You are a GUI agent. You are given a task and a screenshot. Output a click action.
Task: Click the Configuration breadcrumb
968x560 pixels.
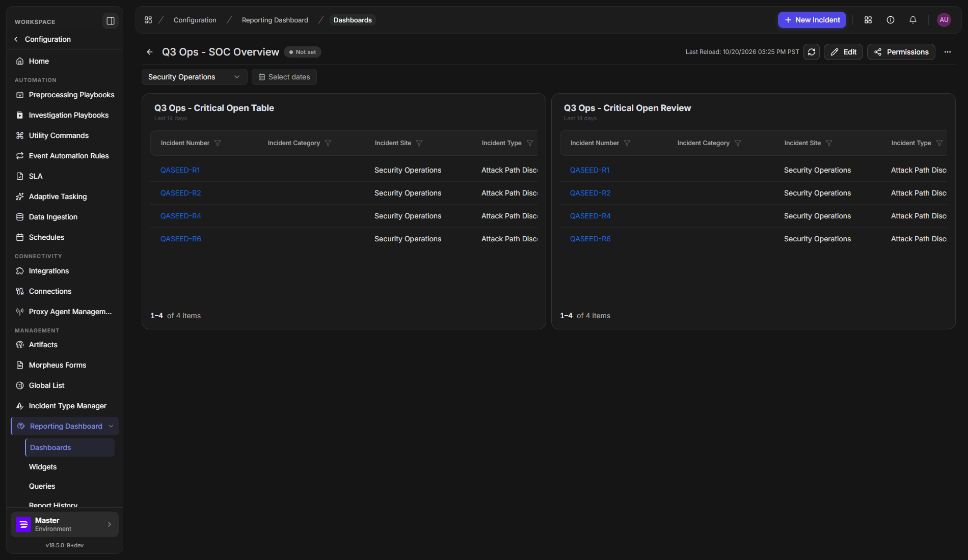(195, 20)
